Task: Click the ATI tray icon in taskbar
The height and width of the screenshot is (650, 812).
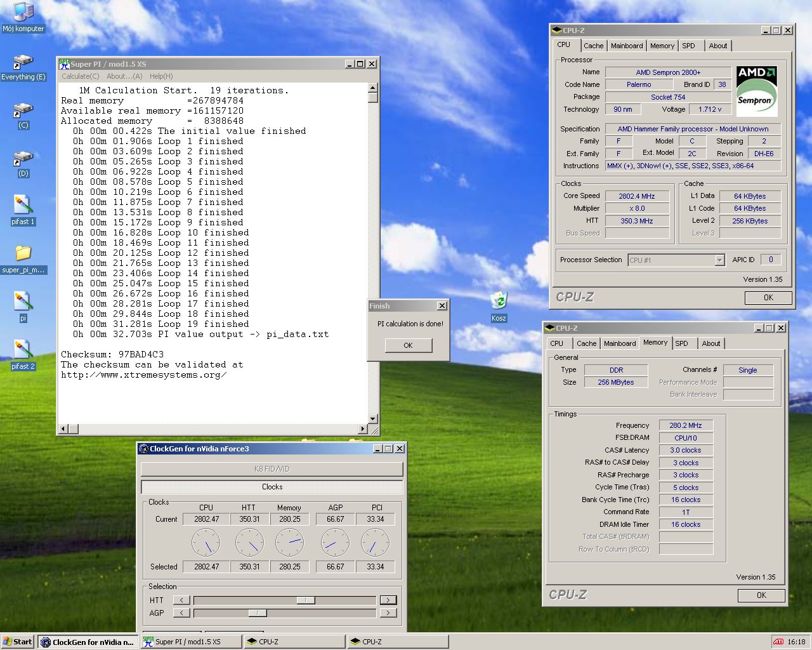Action: pyautogui.click(x=778, y=642)
